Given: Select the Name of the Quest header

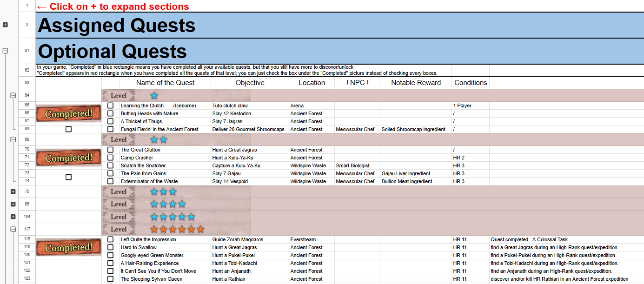Looking at the screenshot, I should (x=165, y=83).
